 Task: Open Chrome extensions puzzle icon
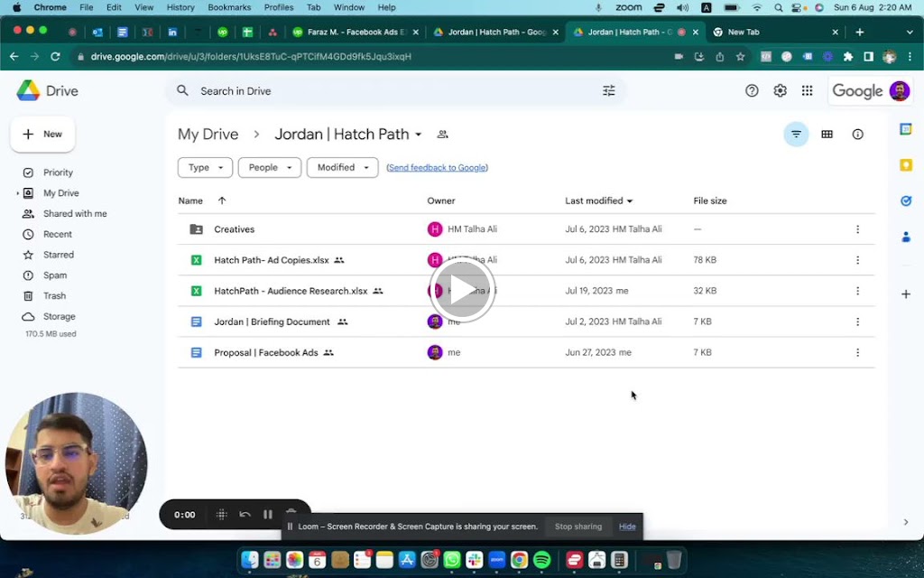(848, 57)
